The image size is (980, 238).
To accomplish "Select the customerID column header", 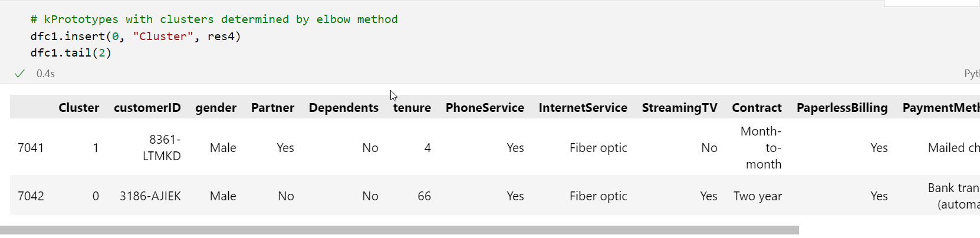I will coord(147,108).
